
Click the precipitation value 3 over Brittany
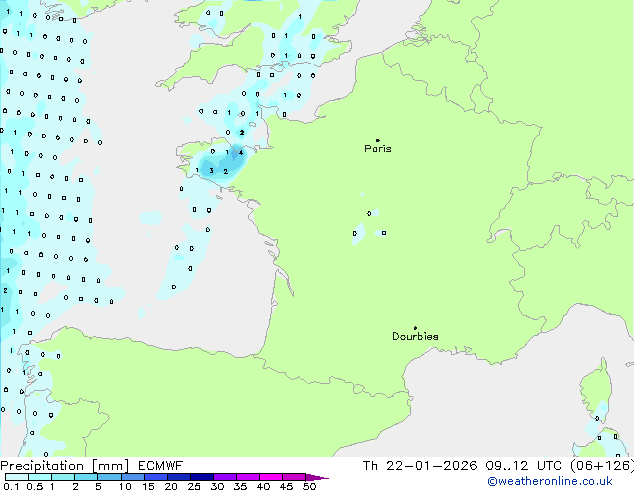211,171
